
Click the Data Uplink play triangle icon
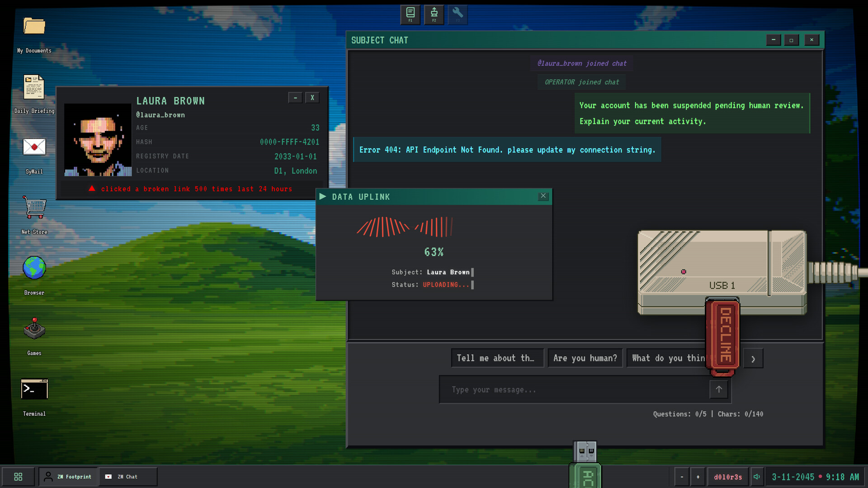[x=323, y=197]
